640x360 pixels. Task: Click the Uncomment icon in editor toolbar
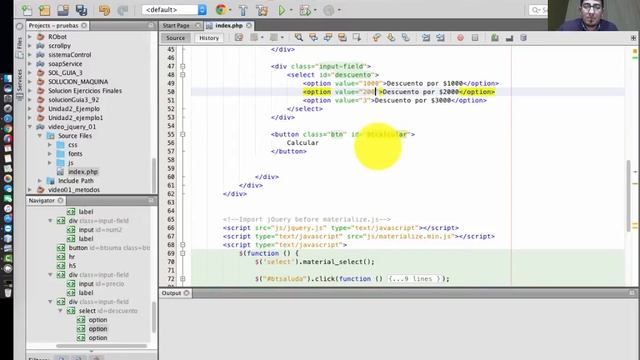click(x=509, y=38)
